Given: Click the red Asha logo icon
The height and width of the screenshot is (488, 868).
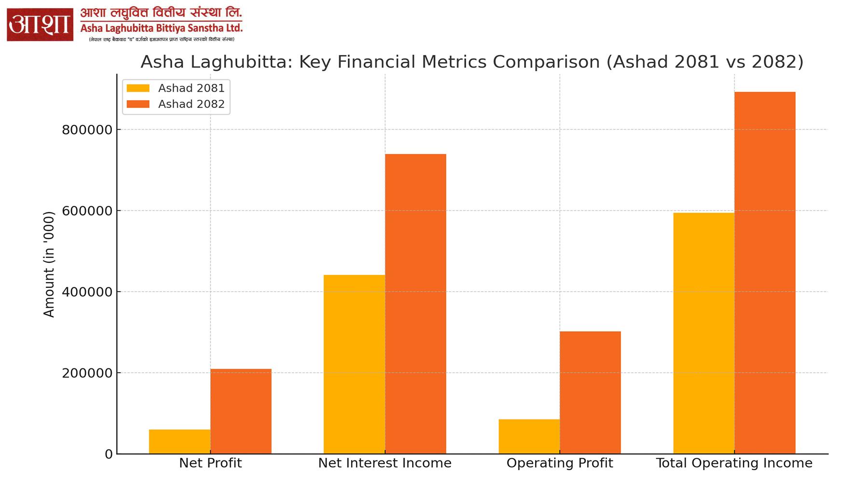Looking at the screenshot, I should point(40,25).
